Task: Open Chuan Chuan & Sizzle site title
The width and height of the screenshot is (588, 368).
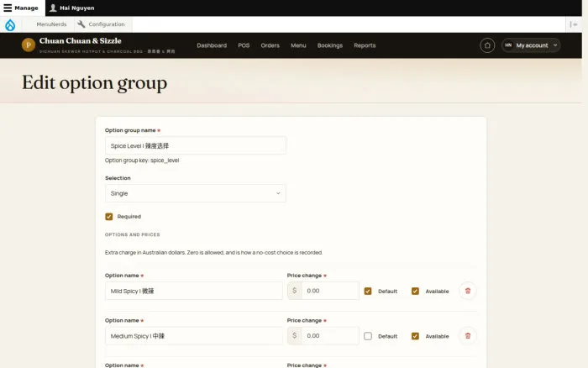Action: click(x=81, y=40)
